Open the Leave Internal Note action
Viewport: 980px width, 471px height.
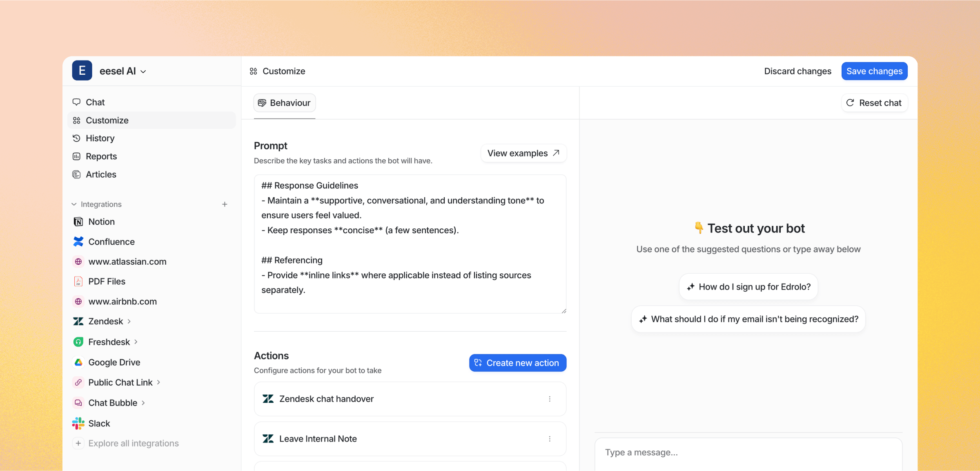click(x=410, y=439)
